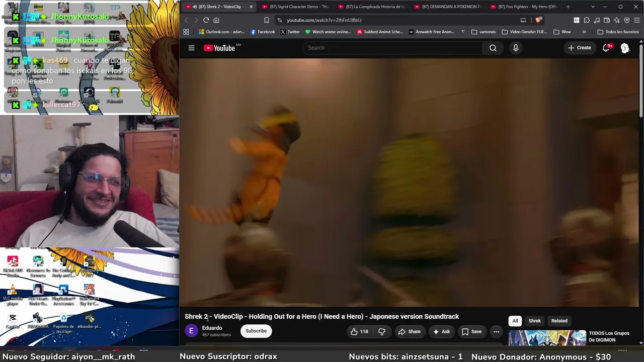Viewport: 644px width, 362px height.
Task: Select the Shrek filter chip
Action: click(534, 321)
